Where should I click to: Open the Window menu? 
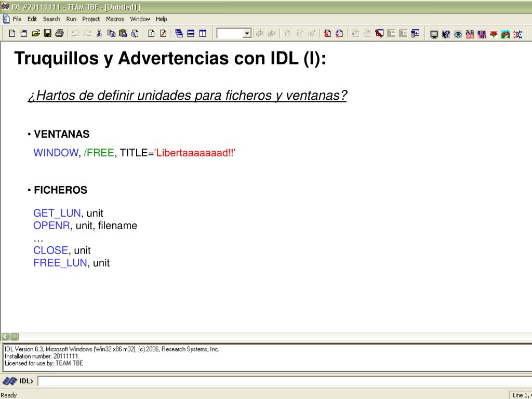coord(140,19)
